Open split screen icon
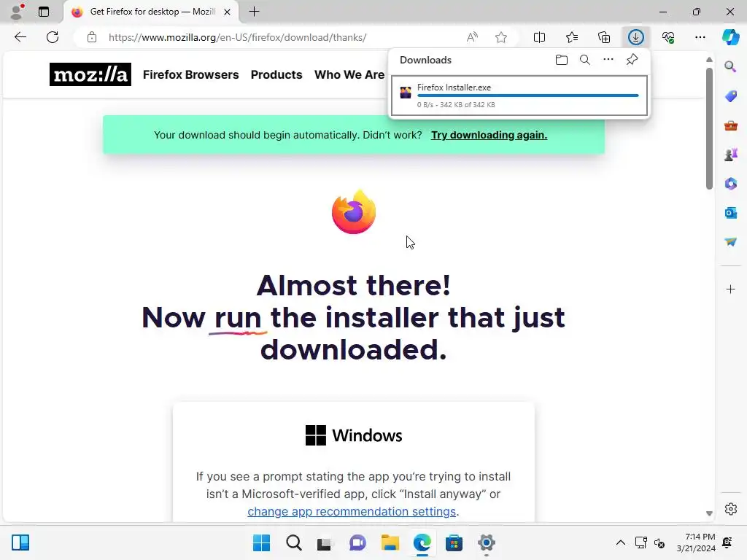The width and height of the screenshot is (747, 560). [539, 37]
